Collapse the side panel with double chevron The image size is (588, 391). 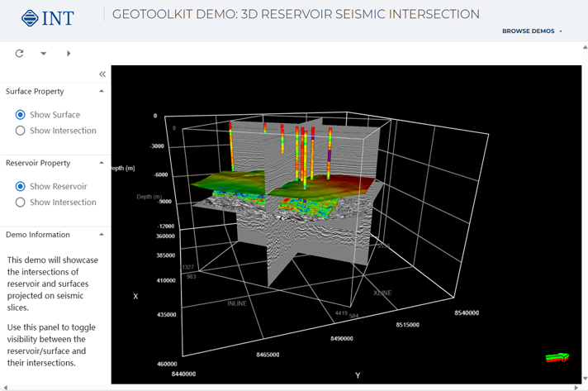[x=102, y=74]
